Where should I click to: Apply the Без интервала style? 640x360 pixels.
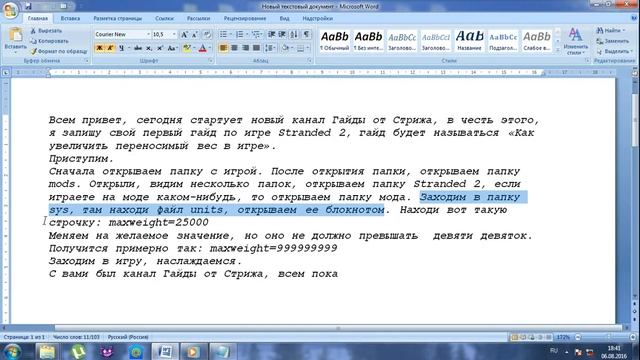click(x=368, y=40)
